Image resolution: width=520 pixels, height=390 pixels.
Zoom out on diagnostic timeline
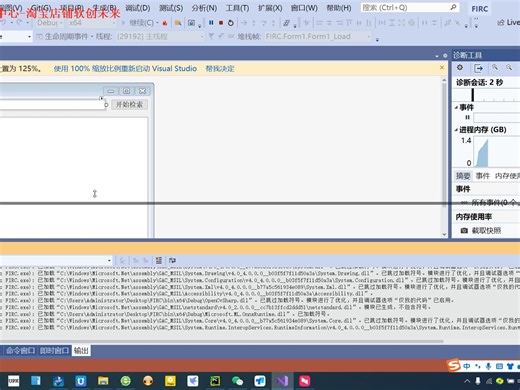[x=509, y=67]
